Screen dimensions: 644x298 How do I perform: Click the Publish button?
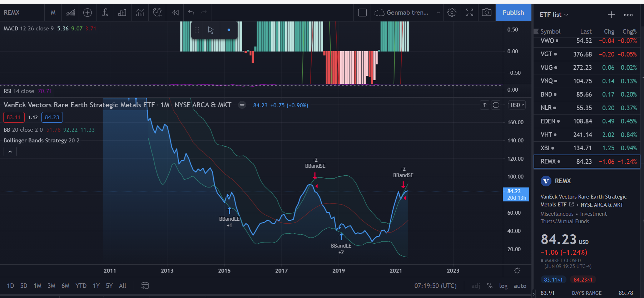pos(513,13)
